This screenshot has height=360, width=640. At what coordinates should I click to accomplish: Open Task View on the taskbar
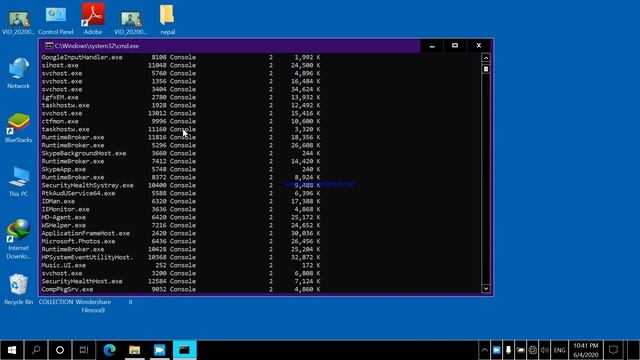[84, 350]
